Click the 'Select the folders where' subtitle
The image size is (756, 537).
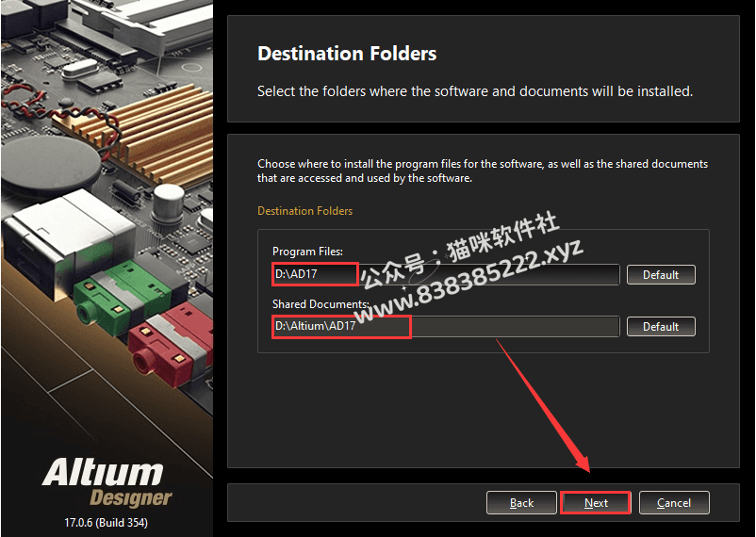point(475,91)
